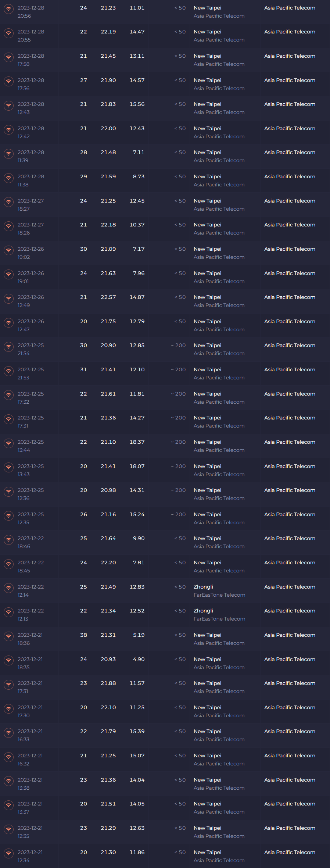Open wifi icon for 2023-12-25 21:54 test

[x=8, y=346]
